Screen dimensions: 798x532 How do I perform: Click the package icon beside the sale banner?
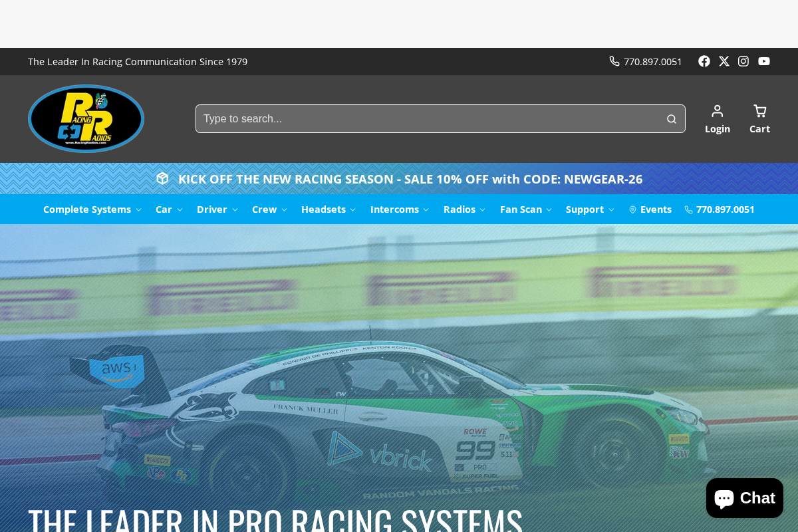(162, 178)
